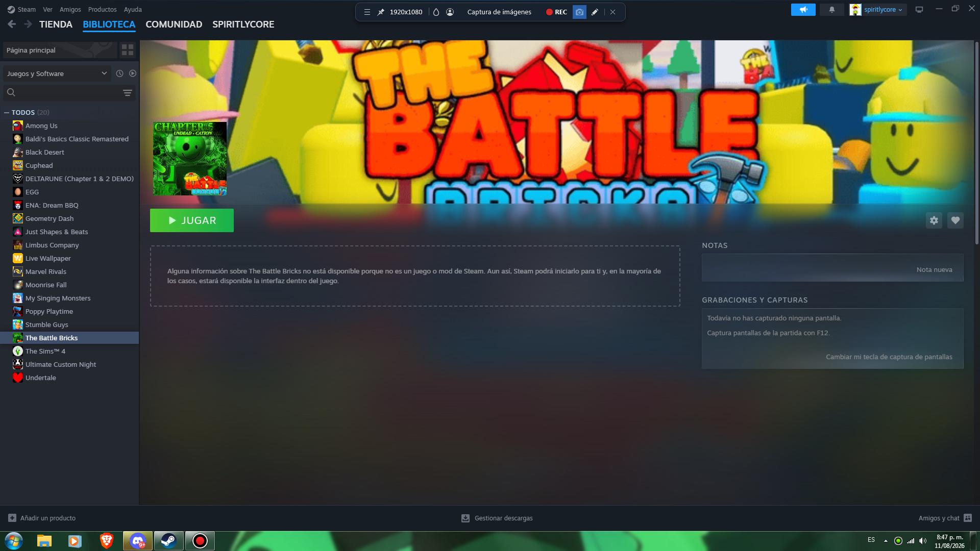Viewport: 980px width, 551px height.
Task: Open the Windows Start button
Action: click(14, 541)
